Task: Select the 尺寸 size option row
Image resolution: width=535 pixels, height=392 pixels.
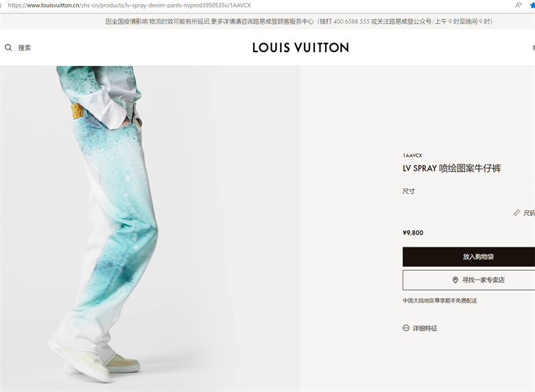Action: (x=468, y=191)
